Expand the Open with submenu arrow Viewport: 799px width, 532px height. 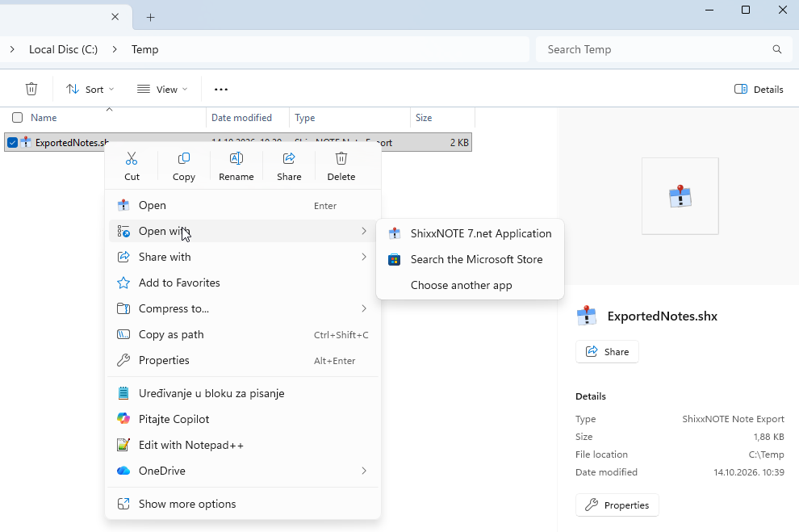coord(364,231)
